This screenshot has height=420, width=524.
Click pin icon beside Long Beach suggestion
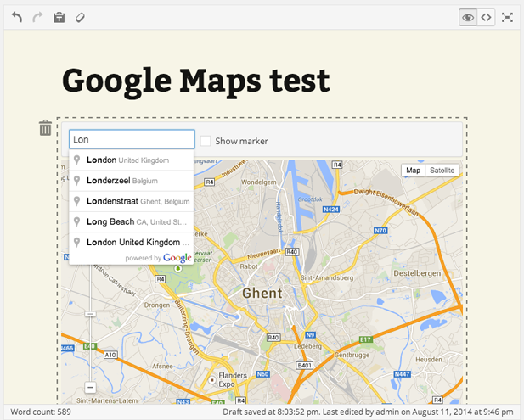pyautogui.click(x=77, y=222)
